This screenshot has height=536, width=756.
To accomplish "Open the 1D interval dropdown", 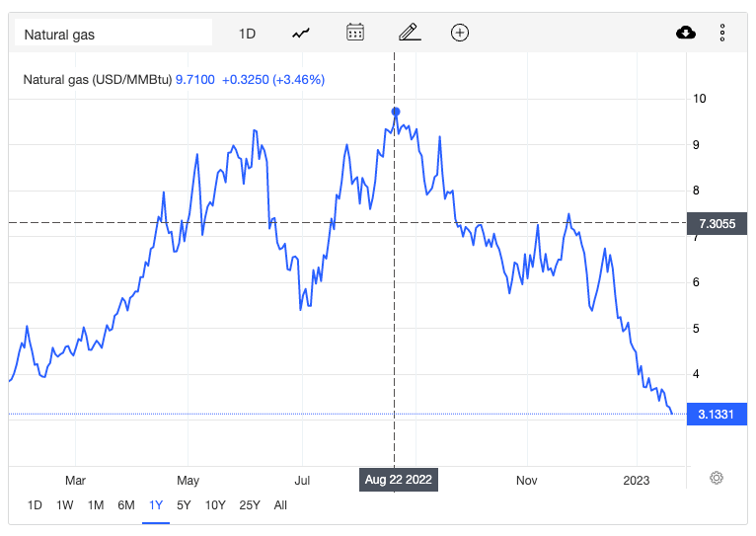I will 247,34.
